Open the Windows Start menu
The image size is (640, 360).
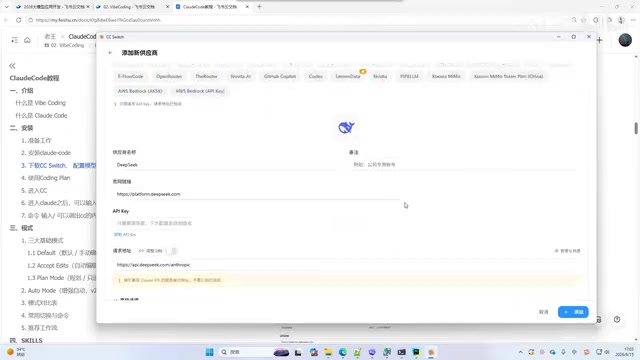[x=209, y=352]
